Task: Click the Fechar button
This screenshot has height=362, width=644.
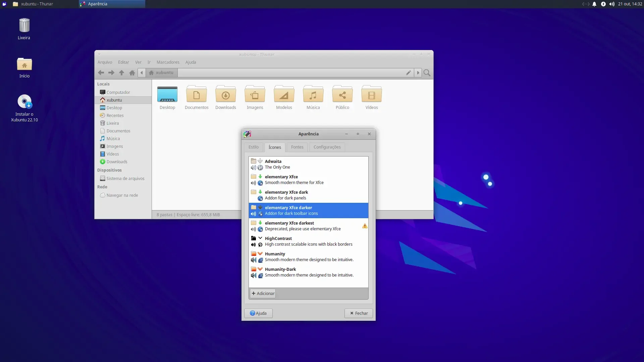Action: point(359,313)
